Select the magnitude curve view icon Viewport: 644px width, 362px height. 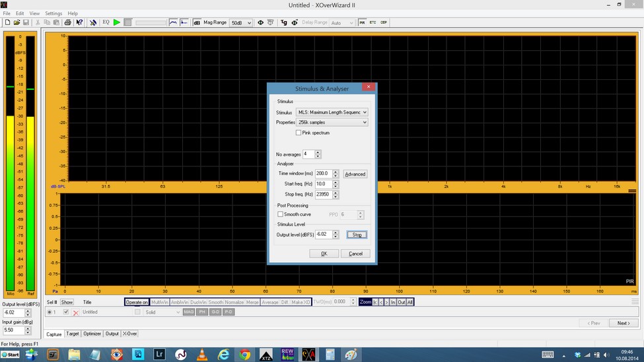(x=173, y=22)
